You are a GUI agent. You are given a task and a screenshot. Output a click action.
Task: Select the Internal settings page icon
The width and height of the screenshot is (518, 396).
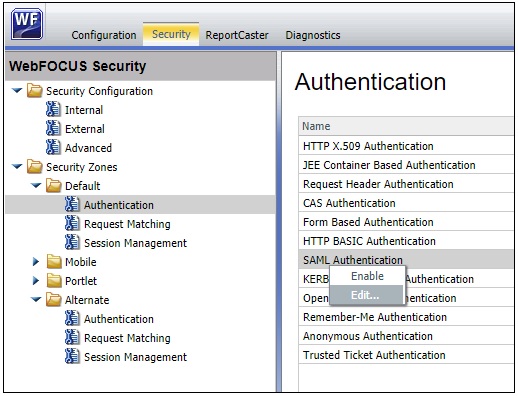53,109
